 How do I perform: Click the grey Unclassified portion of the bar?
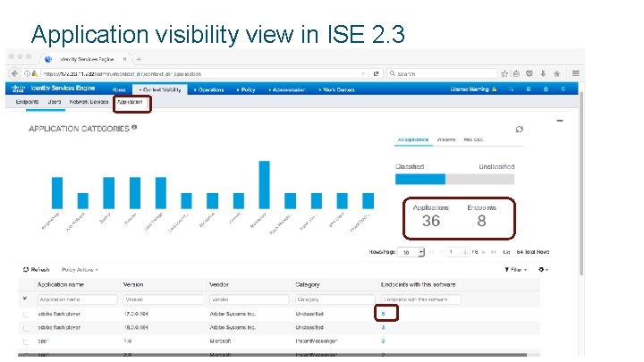click(479, 179)
